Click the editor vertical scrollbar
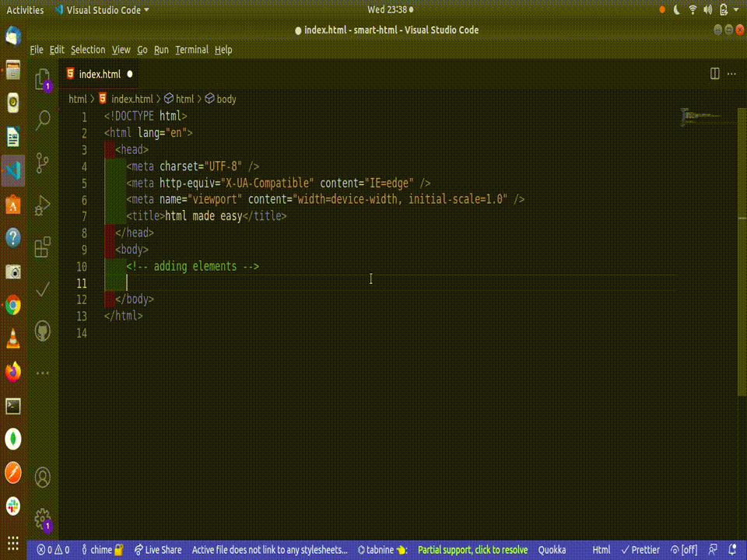The width and height of the screenshot is (747, 560). point(742,251)
